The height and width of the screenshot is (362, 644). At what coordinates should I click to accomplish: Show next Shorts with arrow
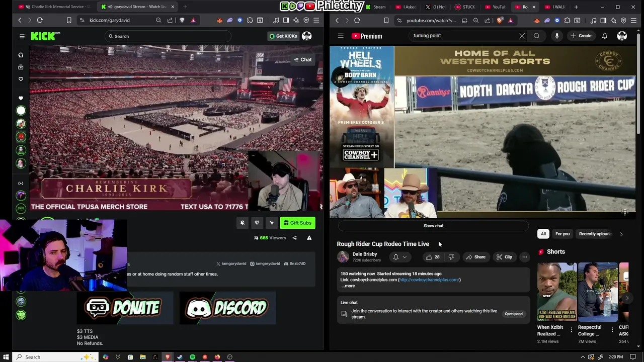click(x=627, y=298)
